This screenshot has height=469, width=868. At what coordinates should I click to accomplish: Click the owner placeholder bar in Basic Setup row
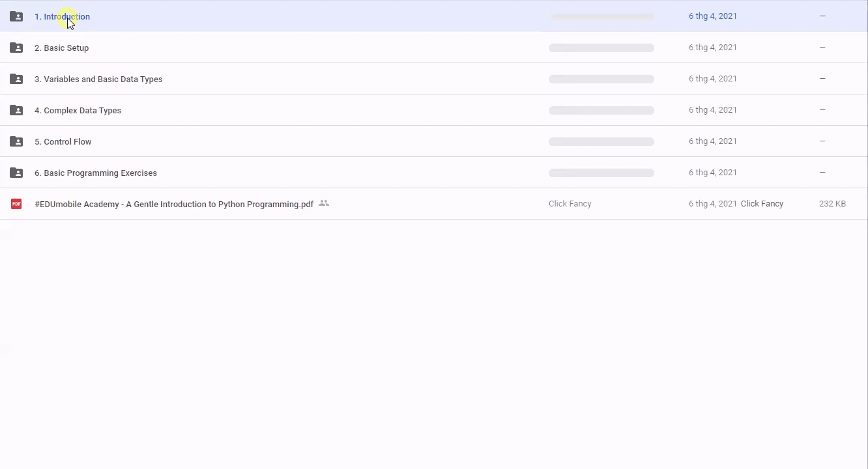coord(601,48)
